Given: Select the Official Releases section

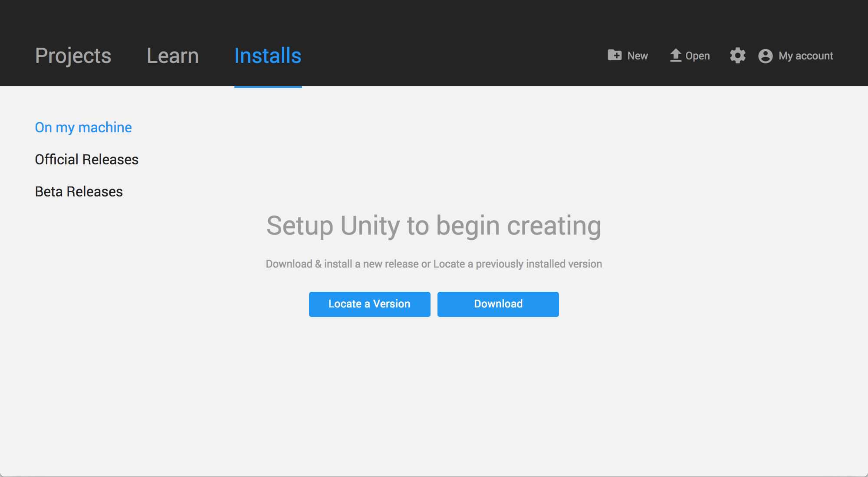Looking at the screenshot, I should click(x=86, y=159).
